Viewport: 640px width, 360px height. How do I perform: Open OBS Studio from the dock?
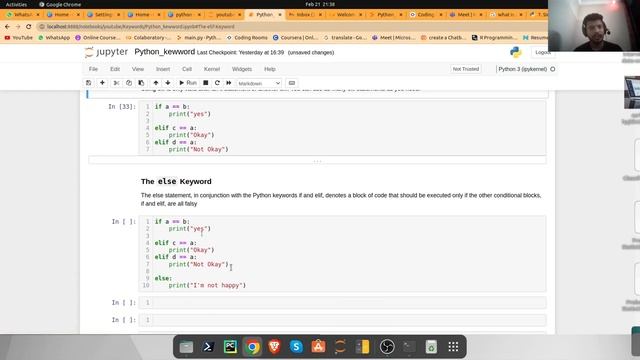[387, 347]
